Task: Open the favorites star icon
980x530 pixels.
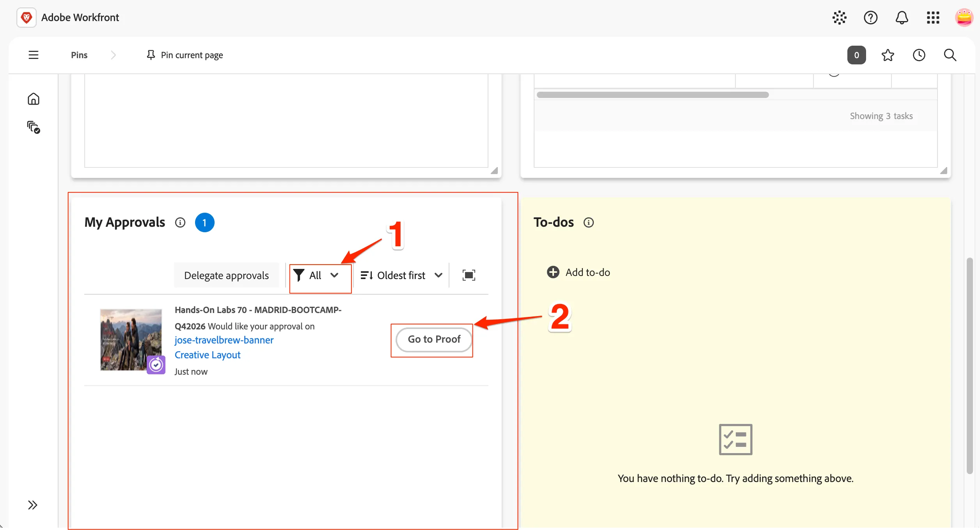Action: 888,55
